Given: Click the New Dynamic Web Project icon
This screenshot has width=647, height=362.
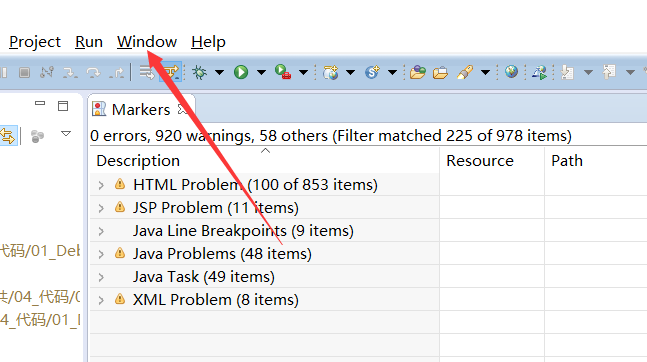Looking at the screenshot, I should pyautogui.click(x=331, y=73).
